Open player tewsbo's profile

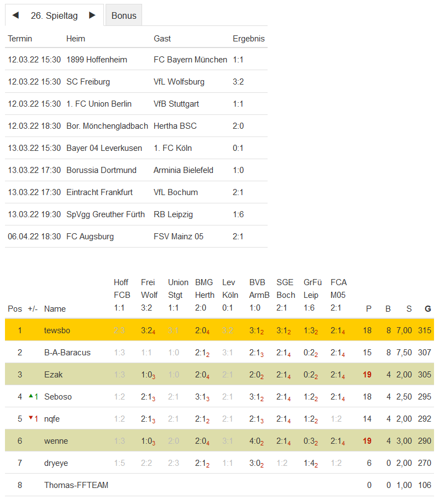(58, 330)
